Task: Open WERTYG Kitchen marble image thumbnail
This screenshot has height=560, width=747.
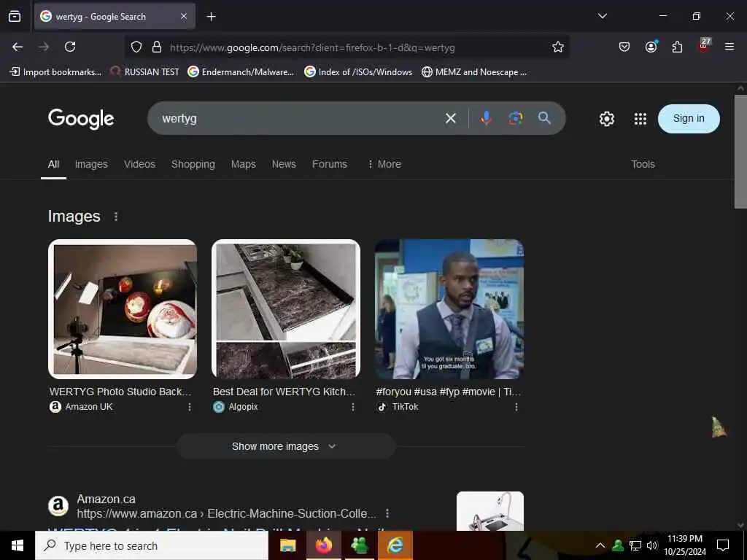Action: coord(286,309)
